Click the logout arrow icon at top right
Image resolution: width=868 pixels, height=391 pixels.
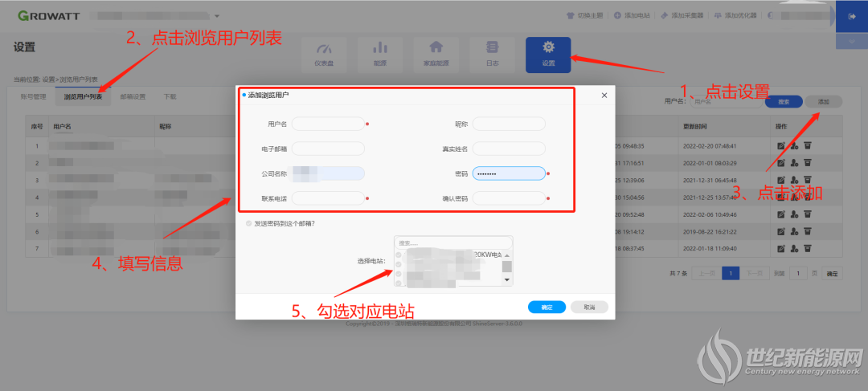tap(851, 17)
